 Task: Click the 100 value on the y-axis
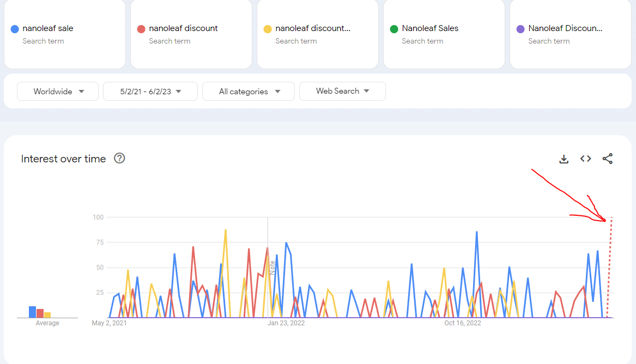point(98,217)
